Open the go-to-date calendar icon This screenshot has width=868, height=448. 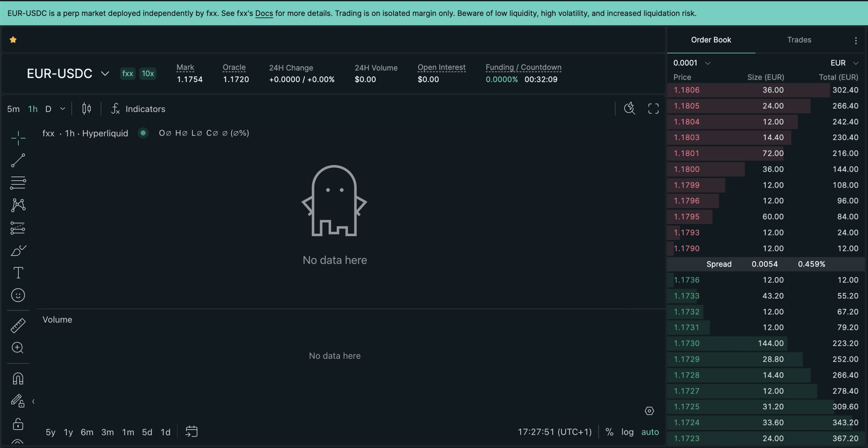[x=191, y=432]
